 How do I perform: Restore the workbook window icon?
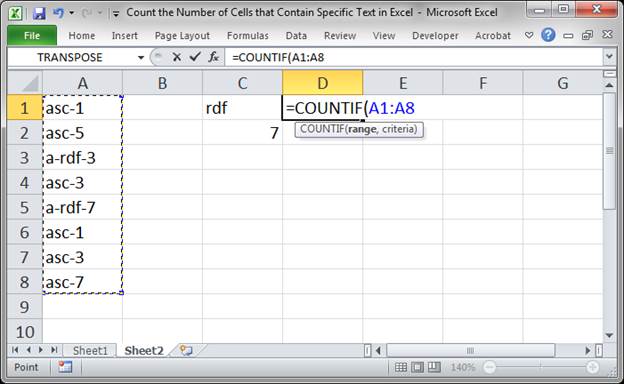pyautogui.click(x=587, y=35)
